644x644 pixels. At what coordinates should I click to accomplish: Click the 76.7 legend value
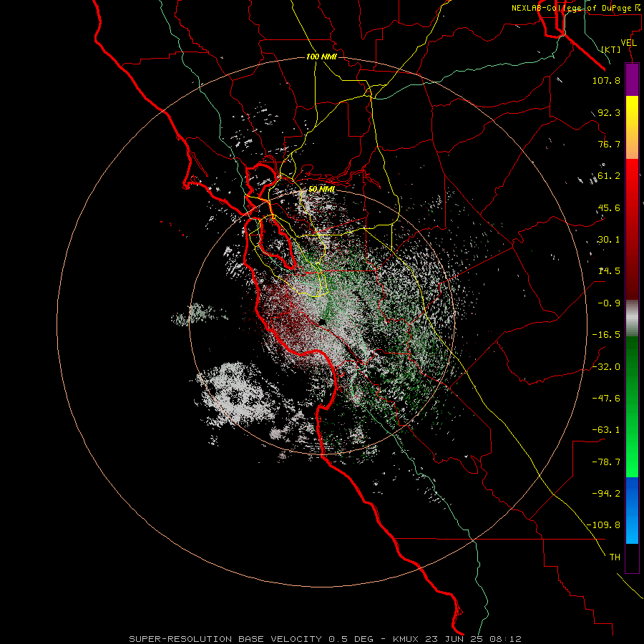point(609,144)
